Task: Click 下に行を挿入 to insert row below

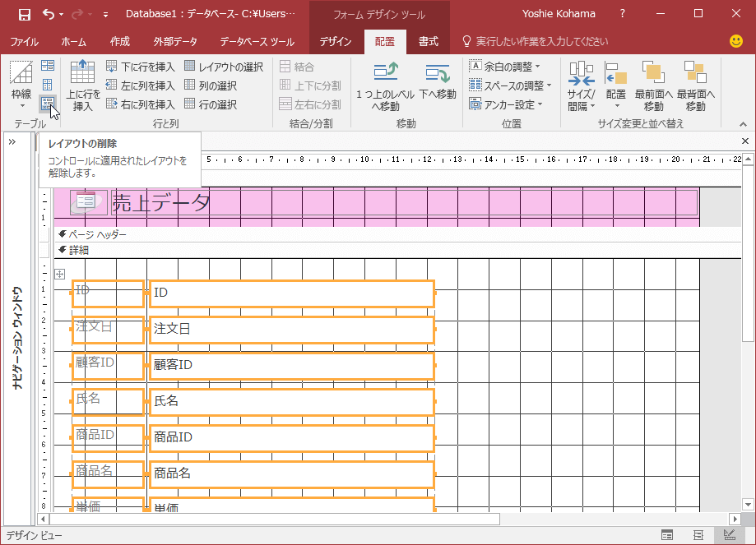Action: coord(148,66)
